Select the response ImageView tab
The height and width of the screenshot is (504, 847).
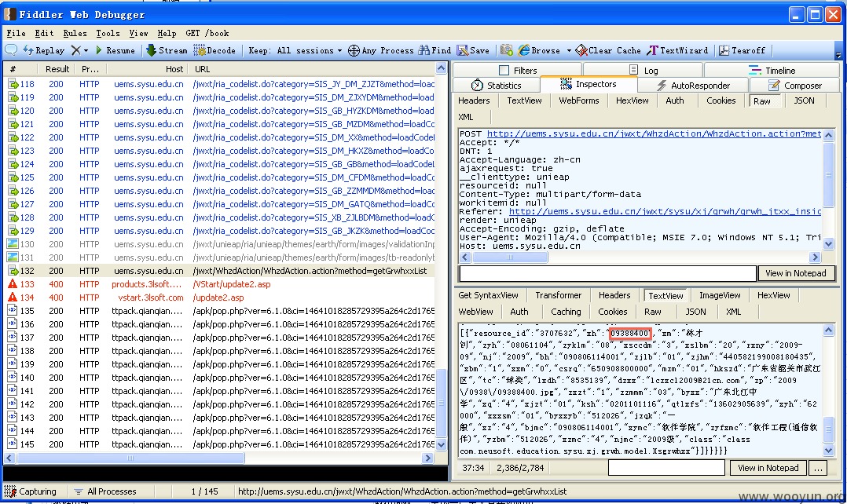click(x=720, y=295)
